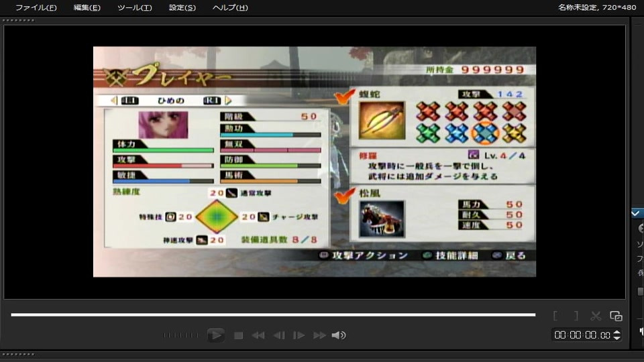Click the 蝮蛇 weapon icon in the preview

click(x=382, y=120)
